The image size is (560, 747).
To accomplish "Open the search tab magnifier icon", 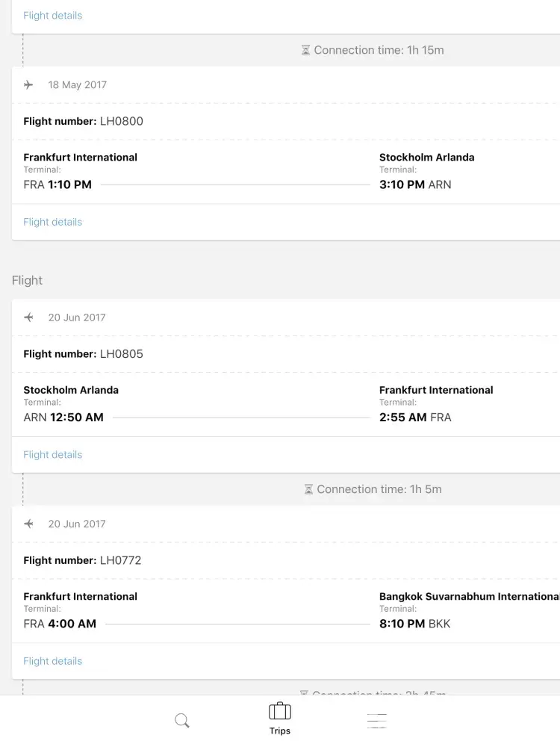I will (x=182, y=721).
